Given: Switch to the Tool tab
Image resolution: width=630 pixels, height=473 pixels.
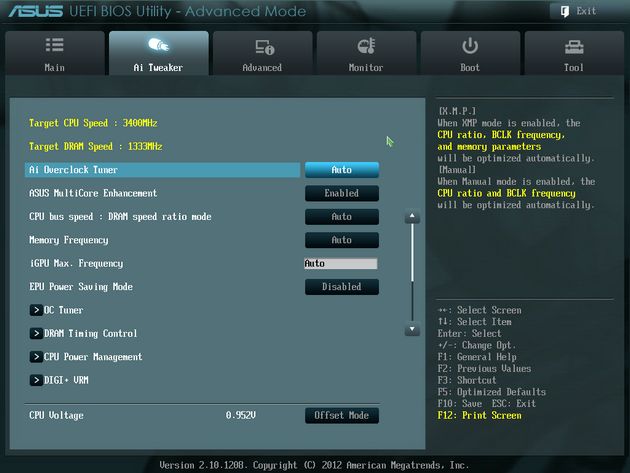Looking at the screenshot, I should [574, 53].
